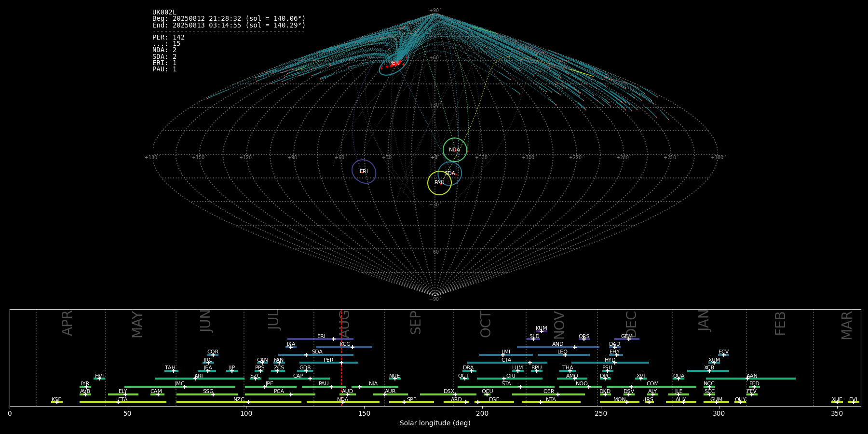The image size is (868, 434).
Task: Click the CTA shower bar in timeline
Action: pos(507,363)
